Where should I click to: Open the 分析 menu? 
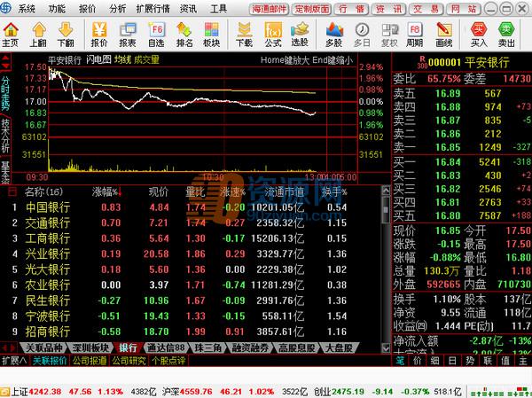pos(118,9)
